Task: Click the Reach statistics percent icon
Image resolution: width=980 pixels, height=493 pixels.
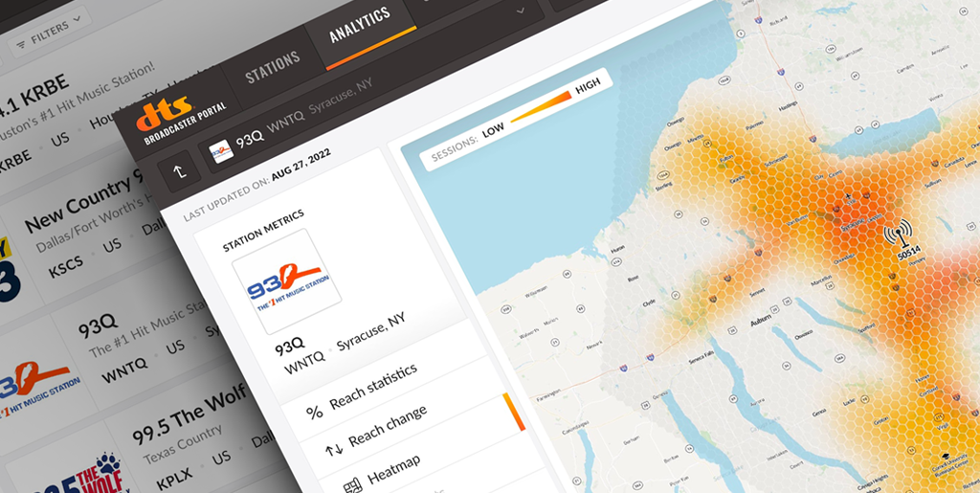Action: 314,413
